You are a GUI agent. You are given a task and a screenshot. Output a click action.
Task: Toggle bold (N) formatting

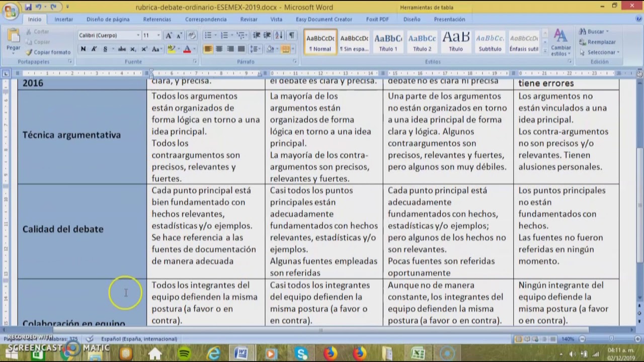tap(83, 49)
